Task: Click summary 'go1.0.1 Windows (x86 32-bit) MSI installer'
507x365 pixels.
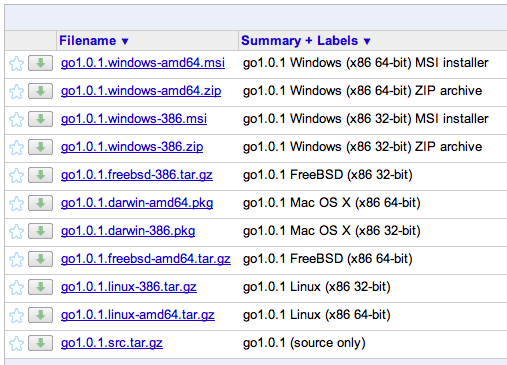Action: click(x=366, y=119)
